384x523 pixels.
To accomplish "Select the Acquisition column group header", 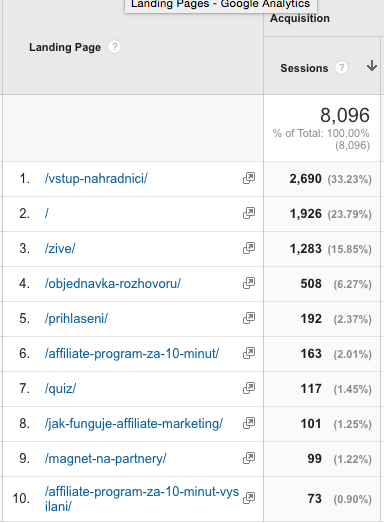I will 300,18.
